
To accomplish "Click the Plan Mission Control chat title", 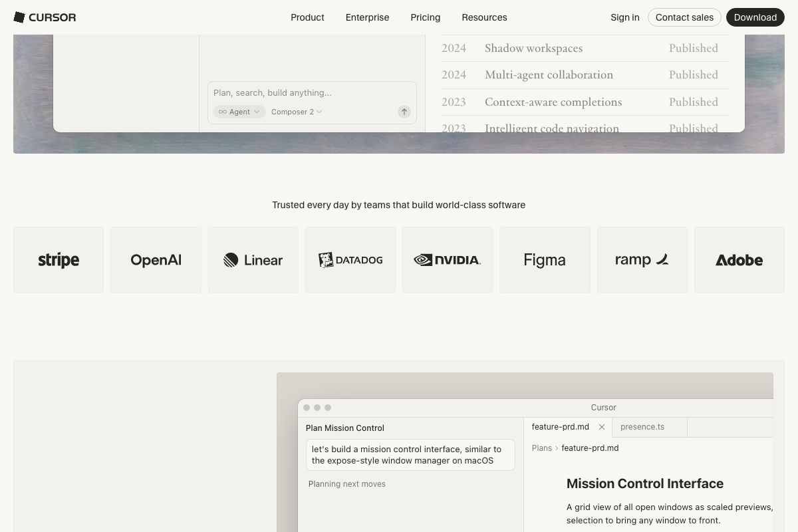I will (345, 428).
